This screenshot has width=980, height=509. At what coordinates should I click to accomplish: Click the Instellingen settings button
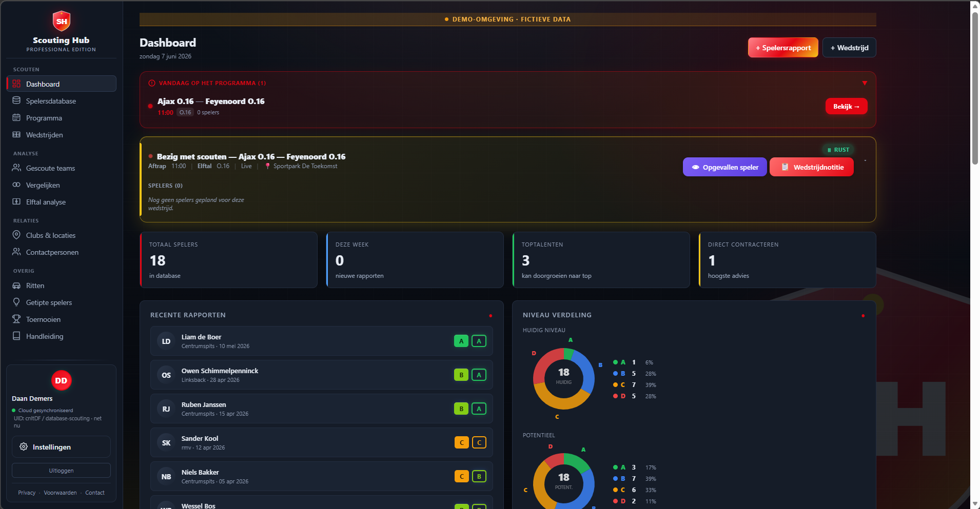tap(61, 447)
